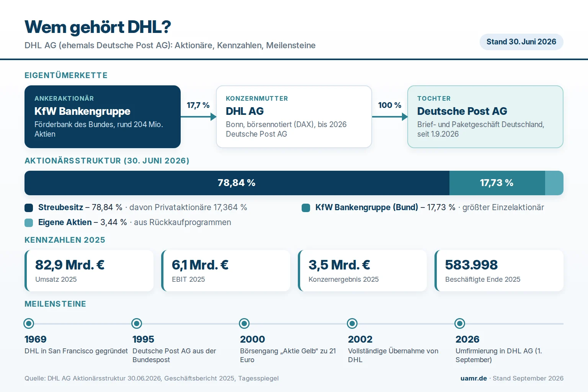Click the Börsengang „Aktie Gelb“ milestone text
This screenshot has height=392, width=588.
pyautogui.click(x=288, y=355)
